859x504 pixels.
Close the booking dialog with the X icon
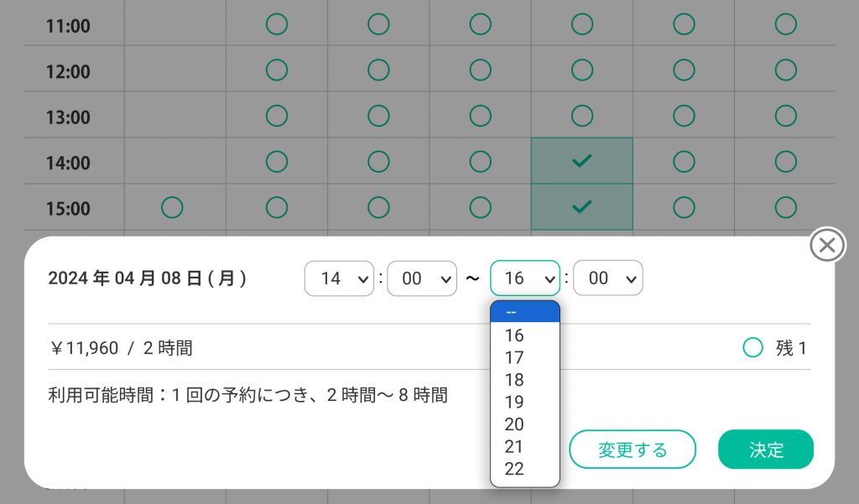tap(827, 245)
